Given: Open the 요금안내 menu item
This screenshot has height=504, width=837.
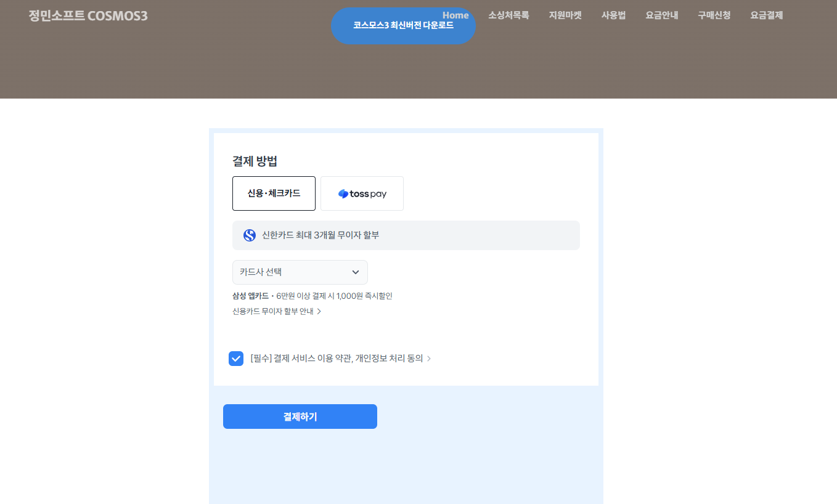Looking at the screenshot, I should tap(662, 15).
